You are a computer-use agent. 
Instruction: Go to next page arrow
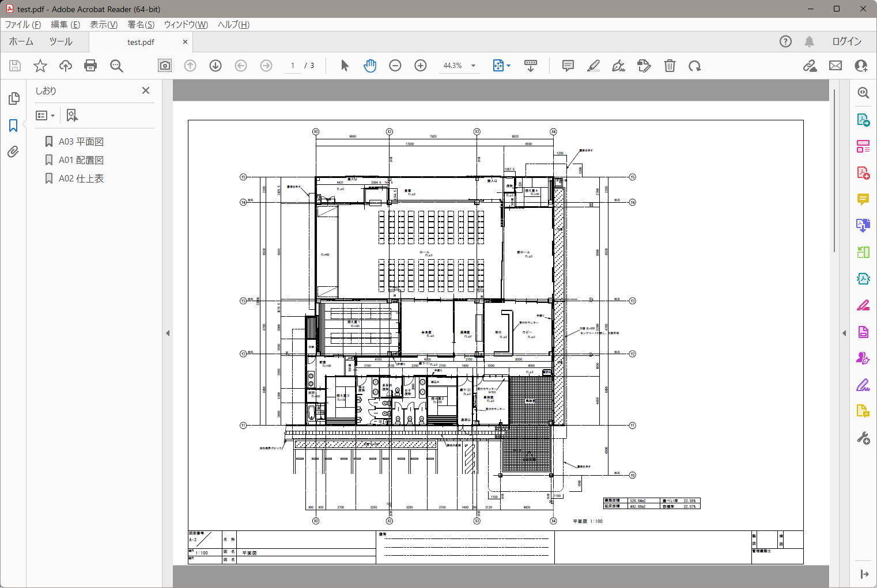pyautogui.click(x=216, y=66)
